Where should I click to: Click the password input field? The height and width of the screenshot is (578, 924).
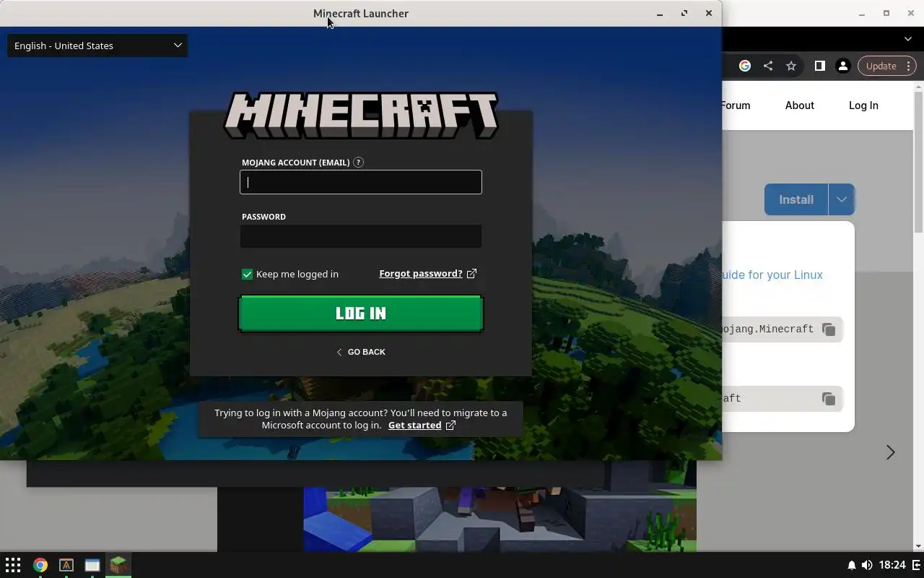[361, 236]
